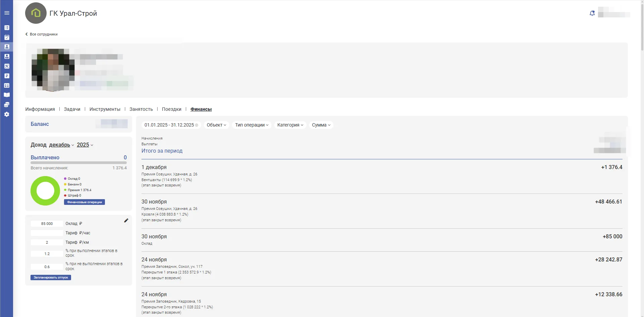Open the book icon in sidebar
The image size is (644, 317).
point(7,95)
